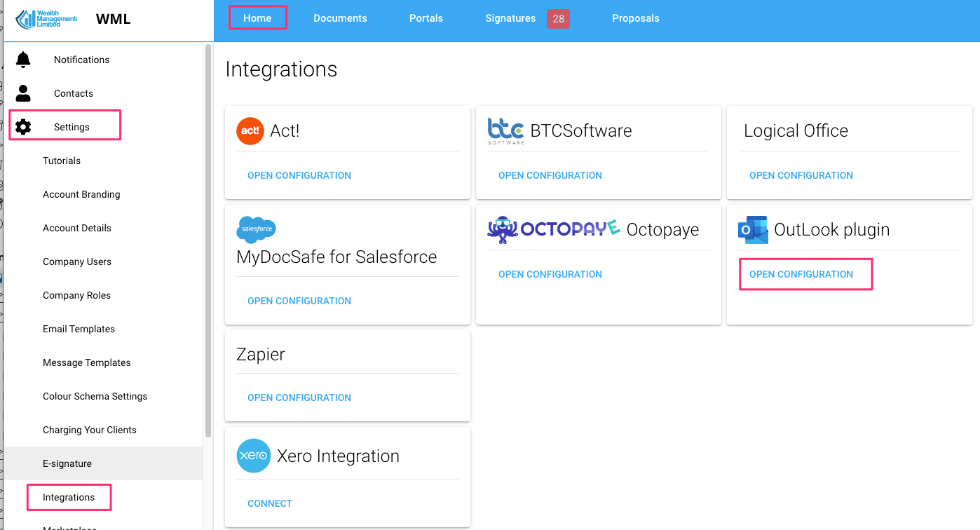Open configuration for Act!

coord(299,175)
